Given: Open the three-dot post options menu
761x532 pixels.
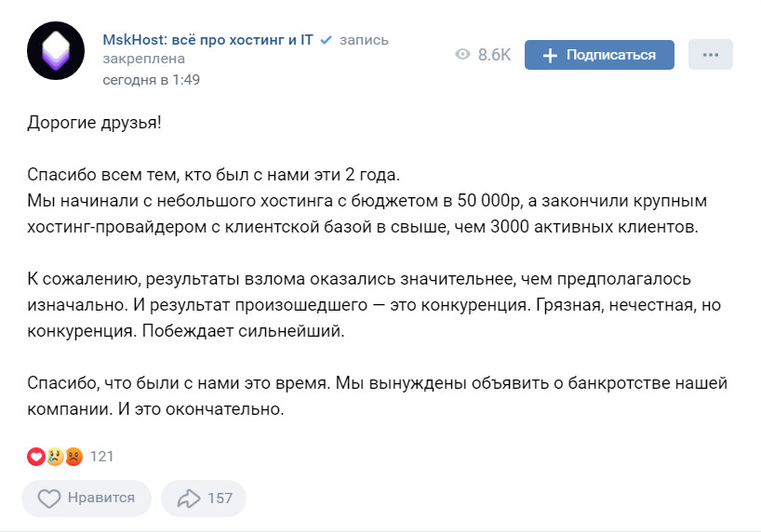Looking at the screenshot, I should (711, 55).
